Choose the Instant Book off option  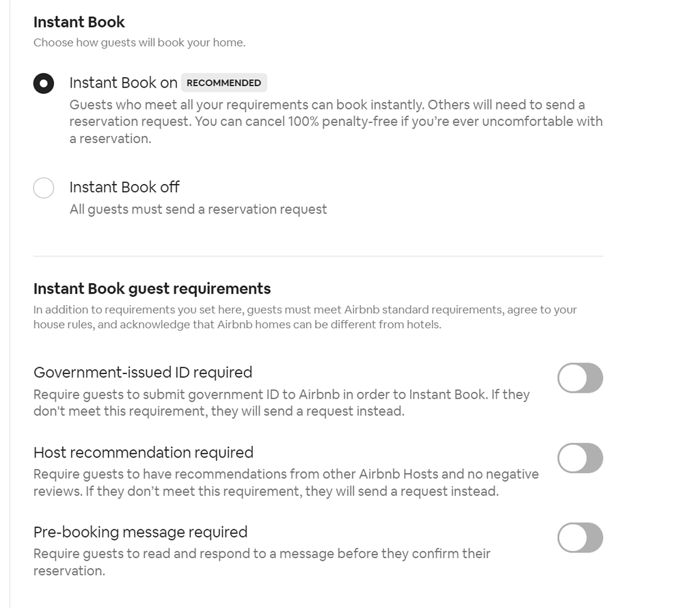point(43,187)
